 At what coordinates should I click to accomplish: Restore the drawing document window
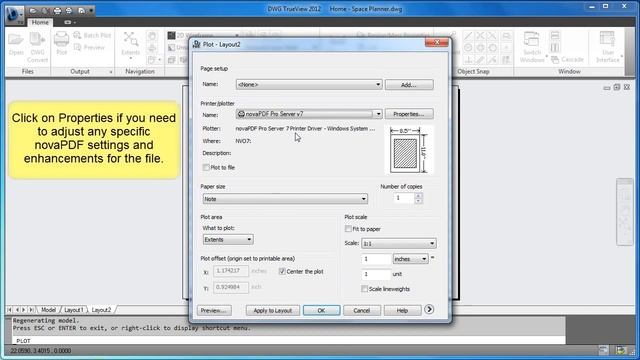click(617, 87)
